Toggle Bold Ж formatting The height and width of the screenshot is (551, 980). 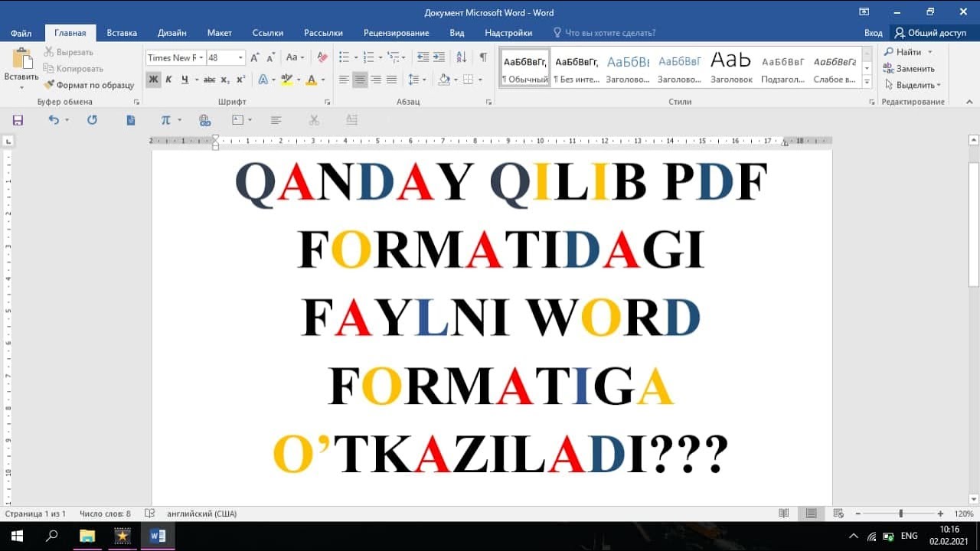tap(153, 80)
